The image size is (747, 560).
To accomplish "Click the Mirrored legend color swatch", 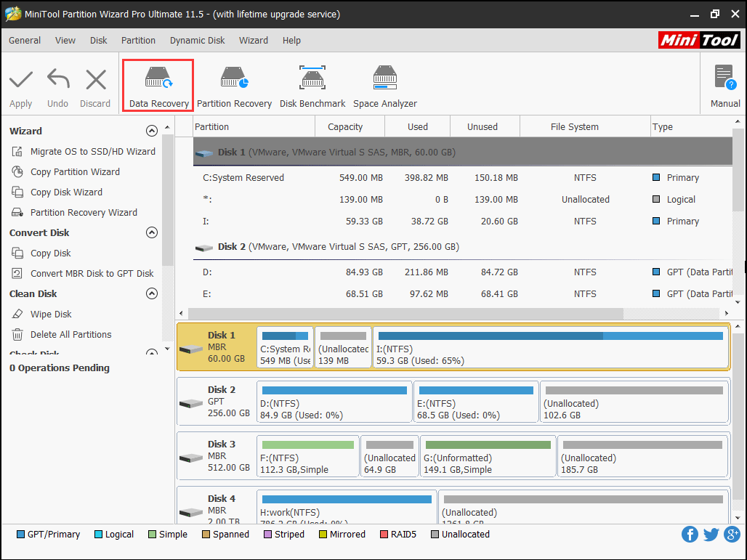I will coord(323,535).
